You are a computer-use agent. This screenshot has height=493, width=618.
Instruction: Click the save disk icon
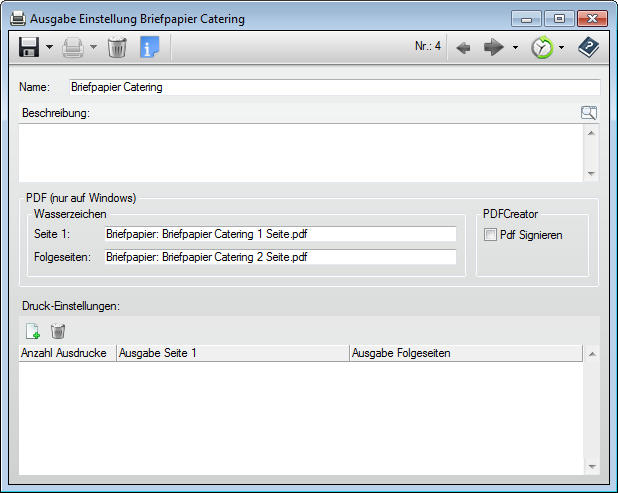(28, 47)
